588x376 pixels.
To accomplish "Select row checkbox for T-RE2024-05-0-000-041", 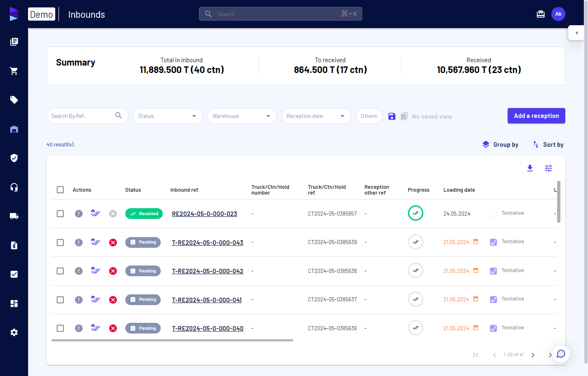I will click(x=60, y=300).
